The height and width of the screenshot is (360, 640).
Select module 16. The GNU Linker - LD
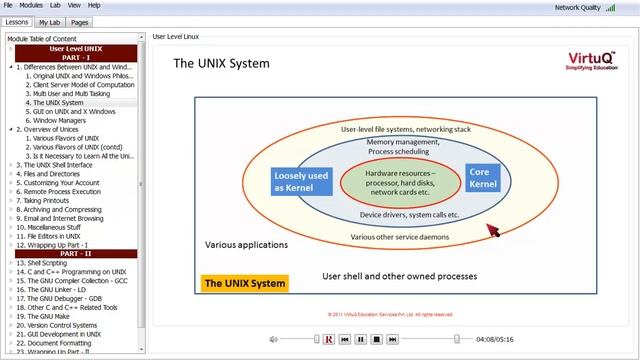click(x=51, y=290)
